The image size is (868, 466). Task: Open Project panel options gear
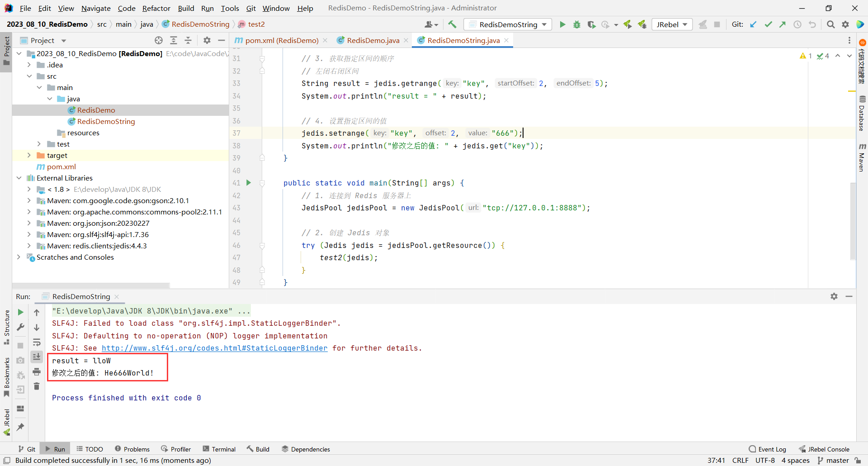207,40
